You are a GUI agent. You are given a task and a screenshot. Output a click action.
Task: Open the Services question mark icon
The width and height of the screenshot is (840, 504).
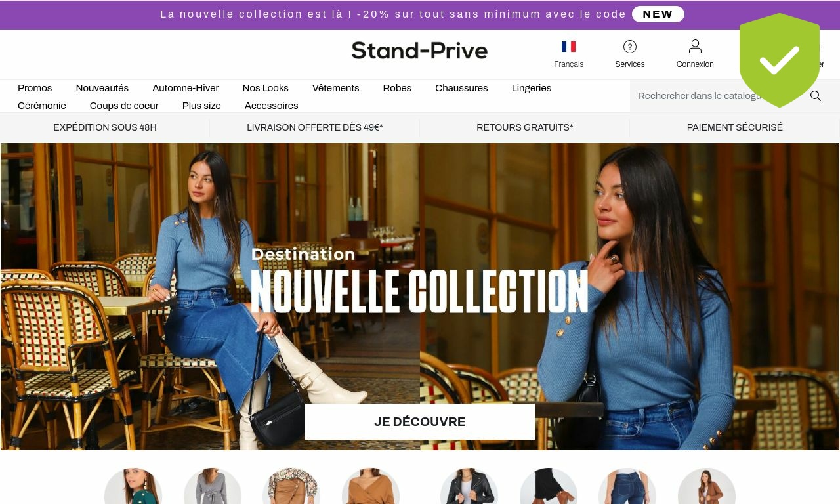630,47
